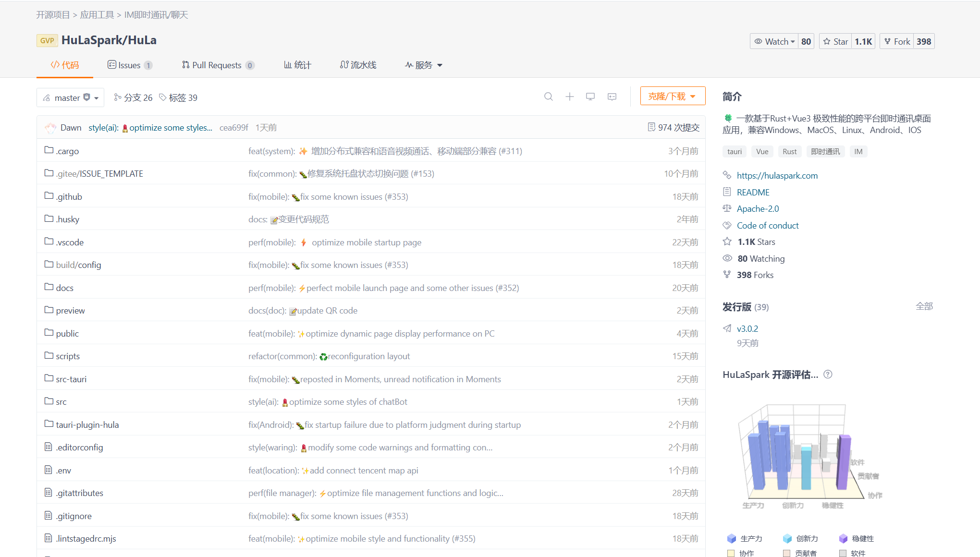This screenshot has width=980, height=557.
Task: Open the Pull Requests tab
Action: (x=217, y=65)
